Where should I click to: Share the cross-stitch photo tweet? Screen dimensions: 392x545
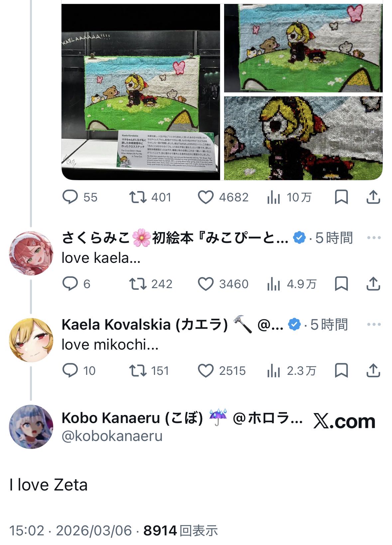point(373,197)
